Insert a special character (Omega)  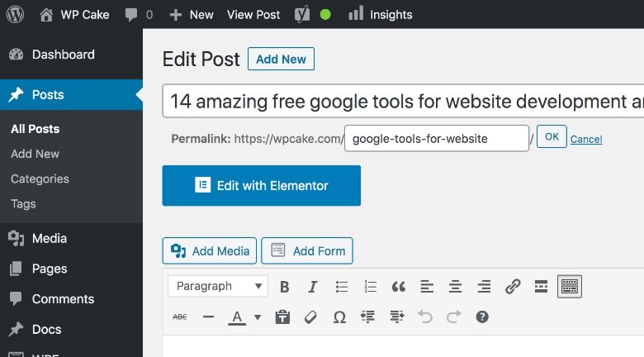pyautogui.click(x=339, y=317)
